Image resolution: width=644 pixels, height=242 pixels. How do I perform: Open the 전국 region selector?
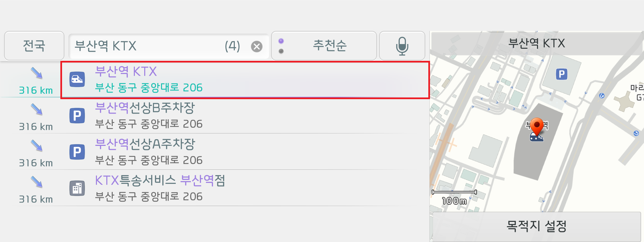pyautogui.click(x=34, y=46)
